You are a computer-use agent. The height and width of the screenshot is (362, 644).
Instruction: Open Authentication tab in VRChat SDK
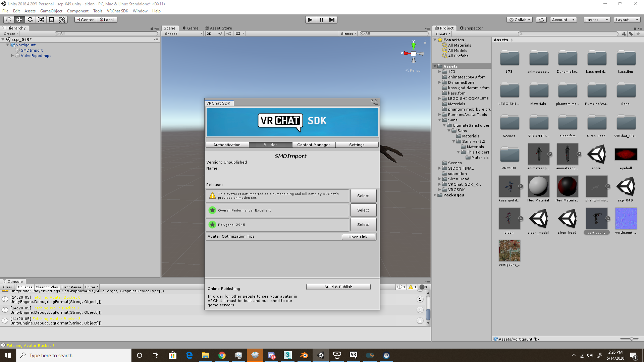pos(227,145)
